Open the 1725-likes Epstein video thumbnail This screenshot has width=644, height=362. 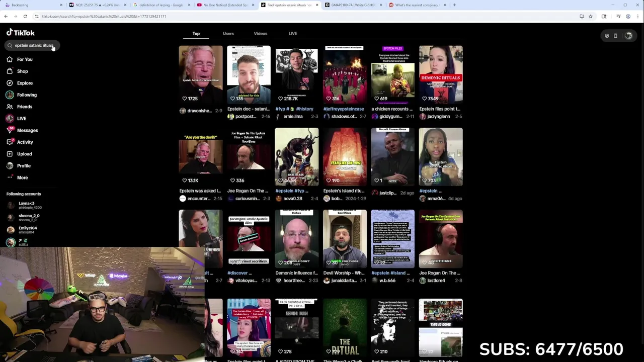(x=200, y=74)
